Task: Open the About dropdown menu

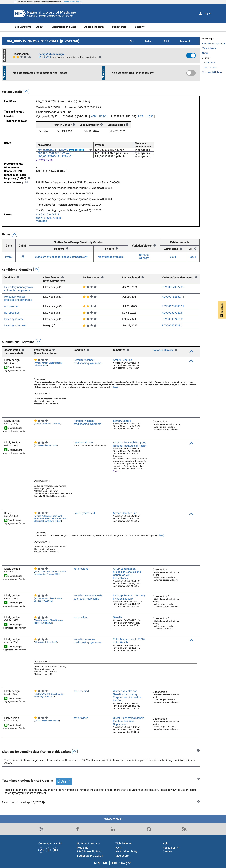Action: pyautogui.click(x=41, y=27)
